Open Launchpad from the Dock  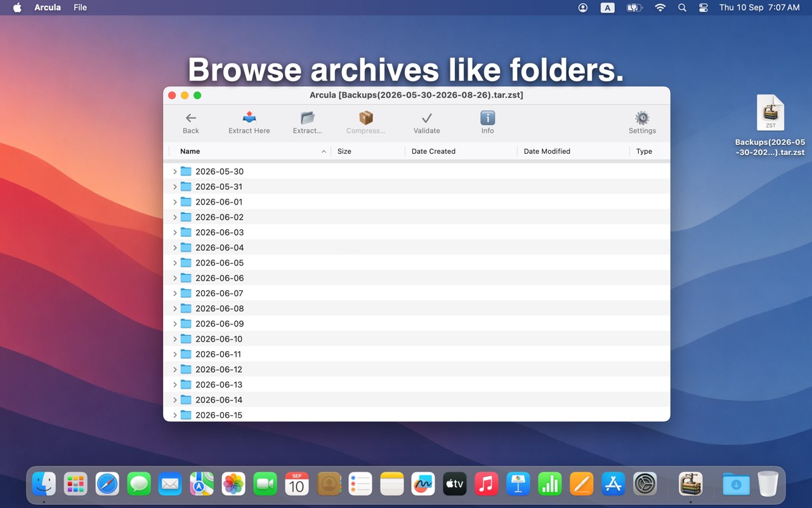coord(75,485)
